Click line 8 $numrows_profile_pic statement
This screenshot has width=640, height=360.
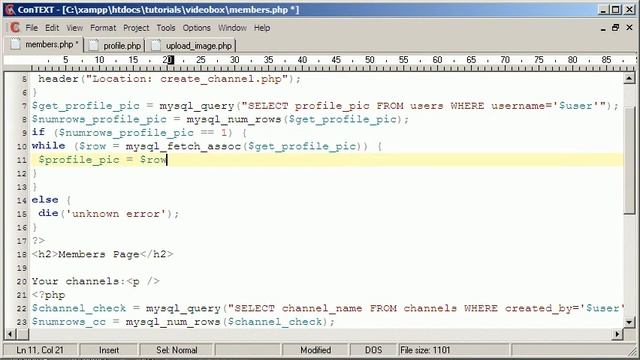[220, 119]
